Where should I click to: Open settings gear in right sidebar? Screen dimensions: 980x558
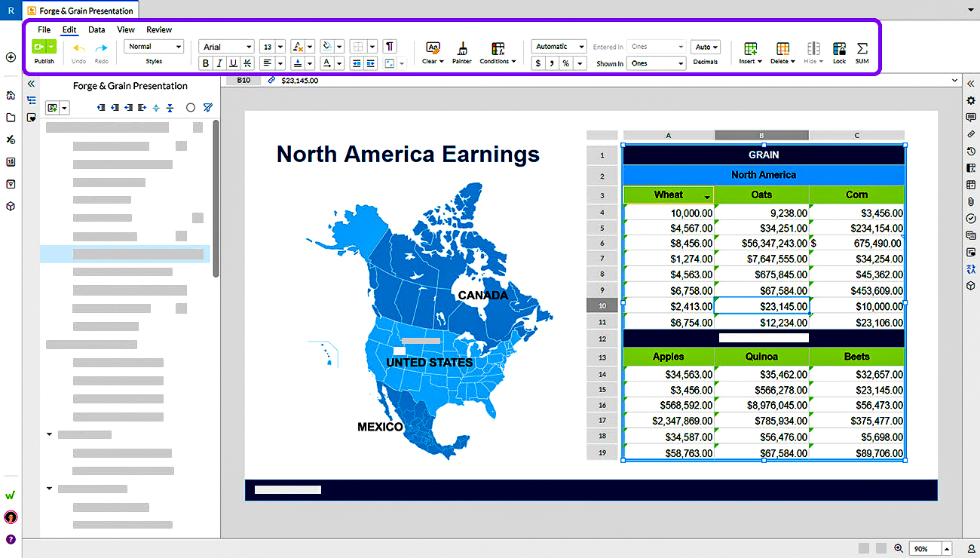[971, 101]
